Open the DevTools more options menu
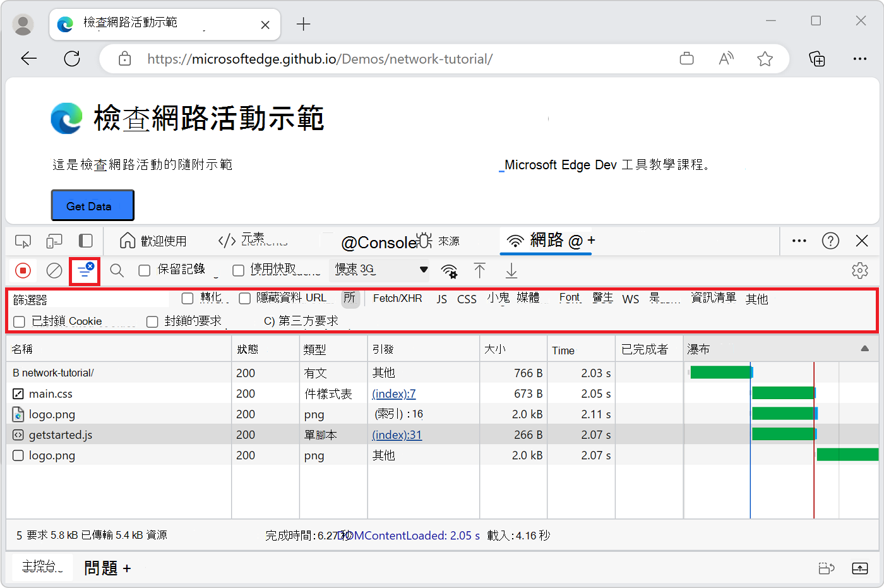The height and width of the screenshot is (588, 884). 799,241
